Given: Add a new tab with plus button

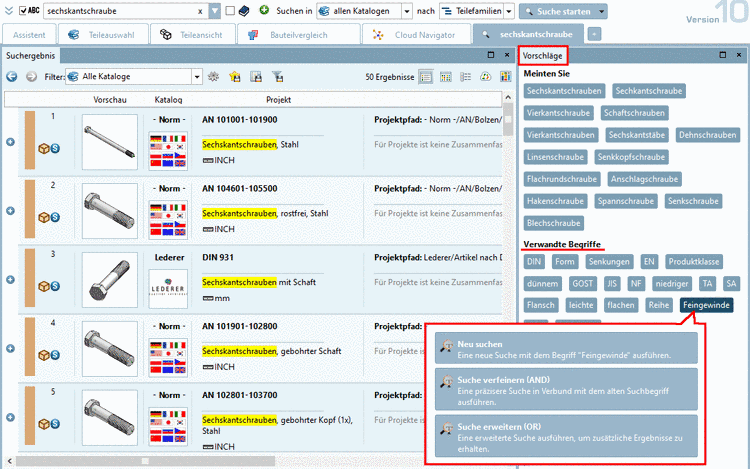Looking at the screenshot, I should (x=594, y=34).
